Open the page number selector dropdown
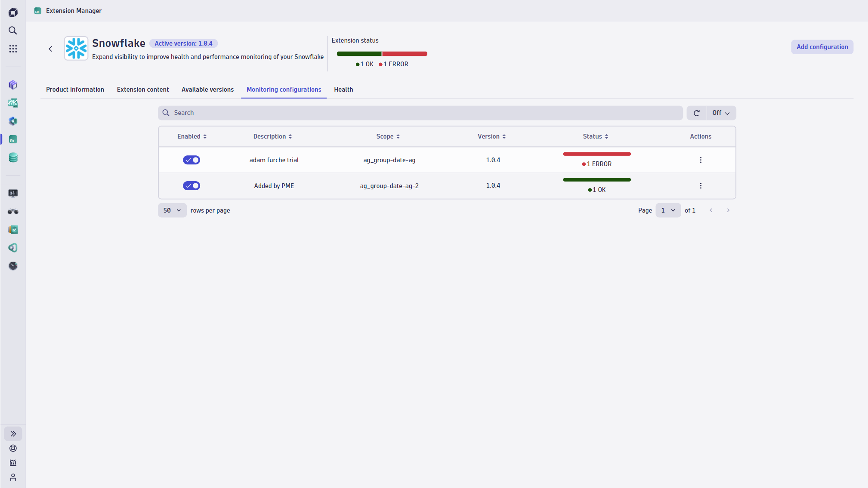868x488 pixels. [x=667, y=210]
